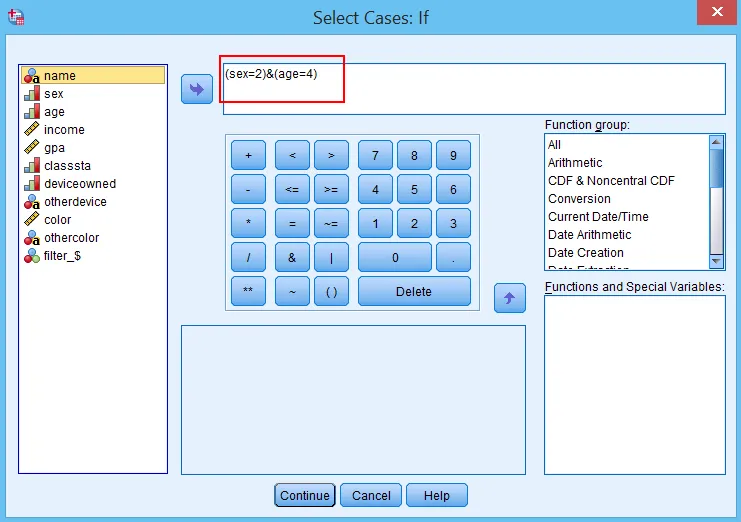This screenshot has height=522, width=741.
Task: Click Function group scroll up arrow
Action: pos(716,142)
